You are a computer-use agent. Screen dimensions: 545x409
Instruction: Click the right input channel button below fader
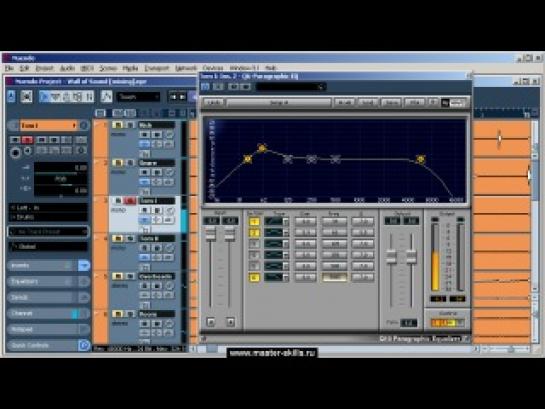pos(230,322)
